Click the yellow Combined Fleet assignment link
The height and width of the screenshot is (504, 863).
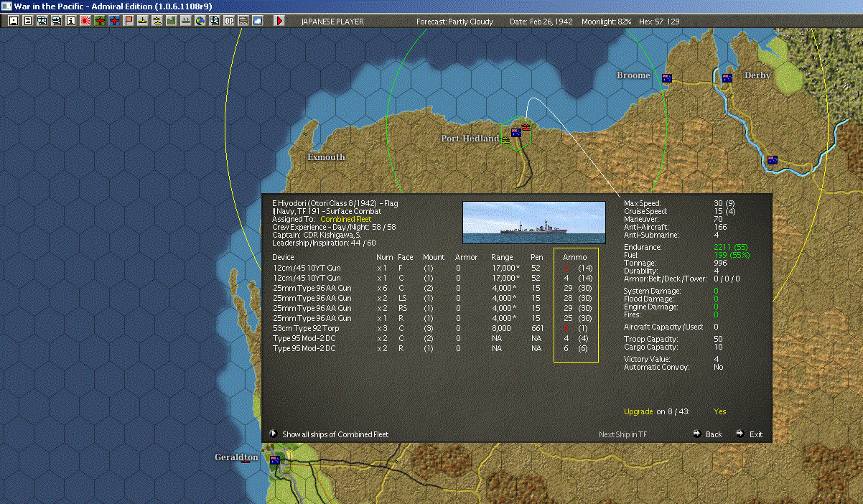pos(345,219)
